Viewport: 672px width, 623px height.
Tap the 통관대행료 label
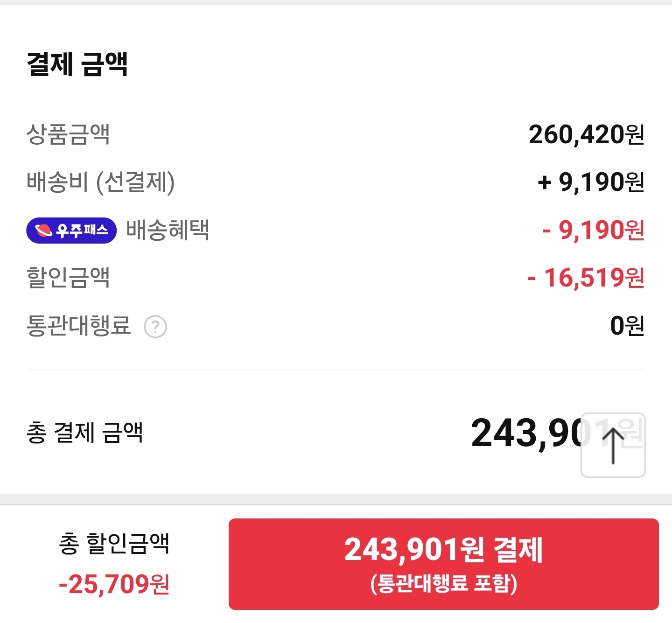pyautogui.click(x=78, y=326)
